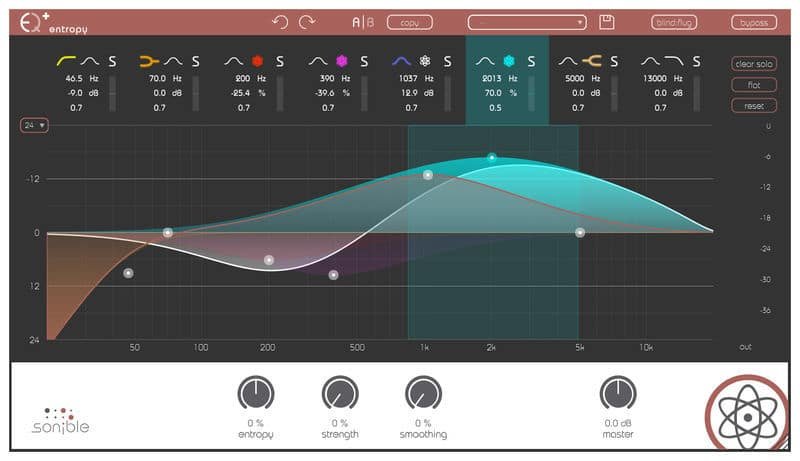The width and height of the screenshot is (800, 461).
Task: Solo the 13000 Hz band with S
Action: [696, 62]
